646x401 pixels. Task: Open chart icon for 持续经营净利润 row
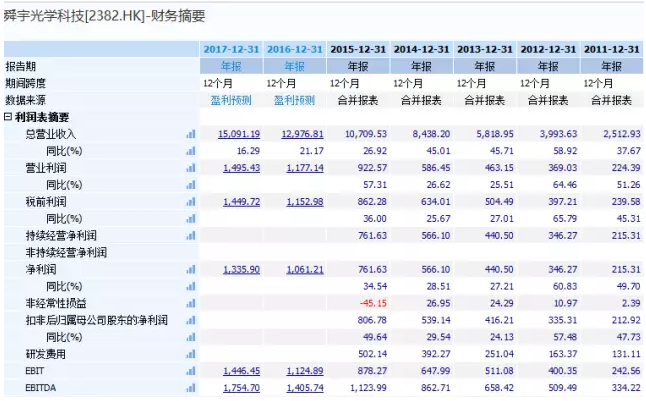coord(191,236)
